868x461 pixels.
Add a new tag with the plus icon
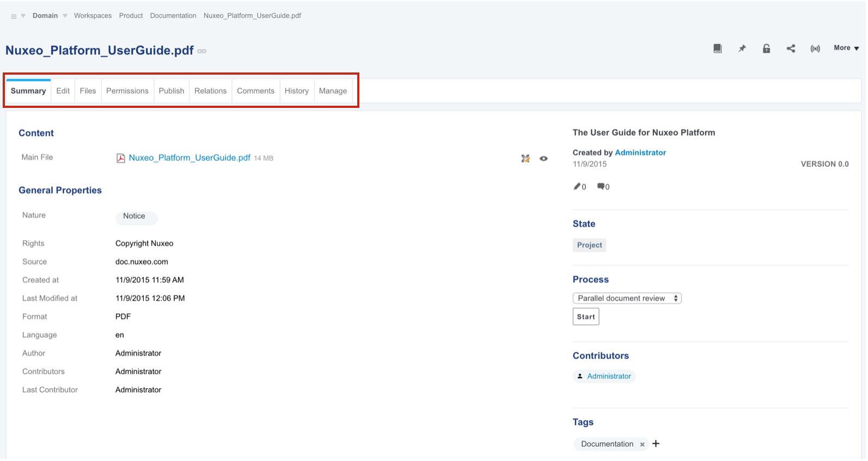[x=656, y=444]
